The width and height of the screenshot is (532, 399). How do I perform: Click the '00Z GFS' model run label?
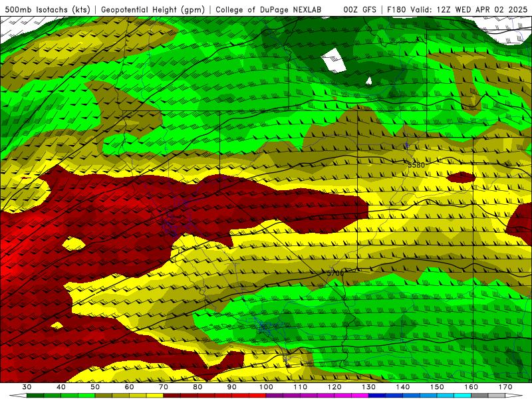click(360, 10)
